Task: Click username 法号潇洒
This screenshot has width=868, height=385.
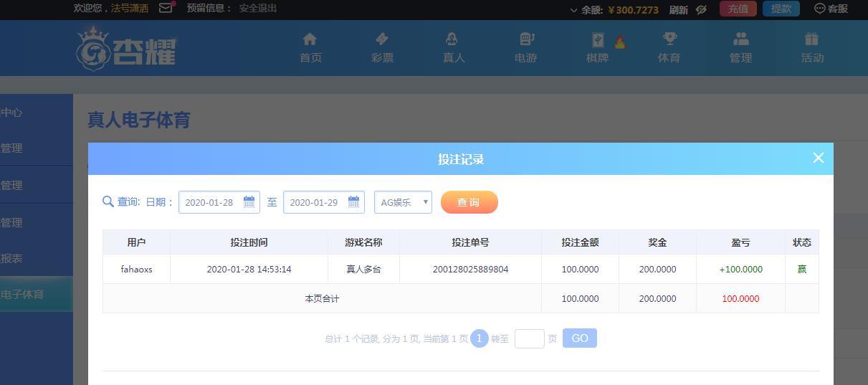Action: (130, 9)
